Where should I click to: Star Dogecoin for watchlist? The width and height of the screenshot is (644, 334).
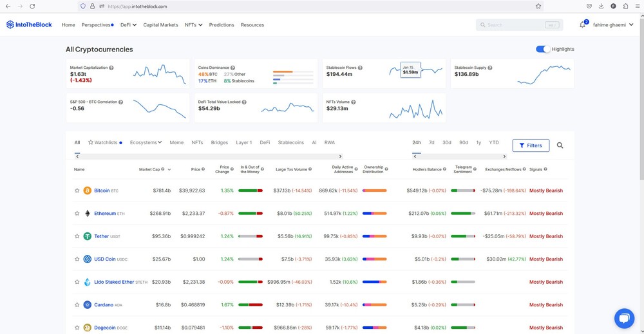pos(77,328)
